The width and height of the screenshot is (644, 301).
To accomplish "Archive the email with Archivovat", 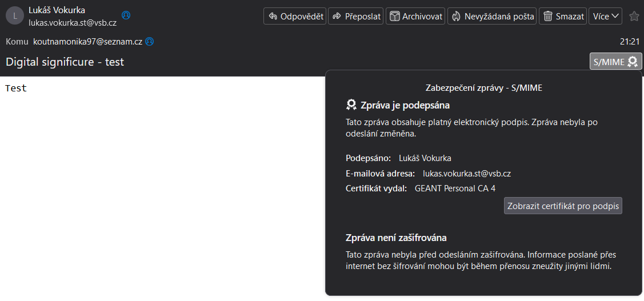I will 415,17.
